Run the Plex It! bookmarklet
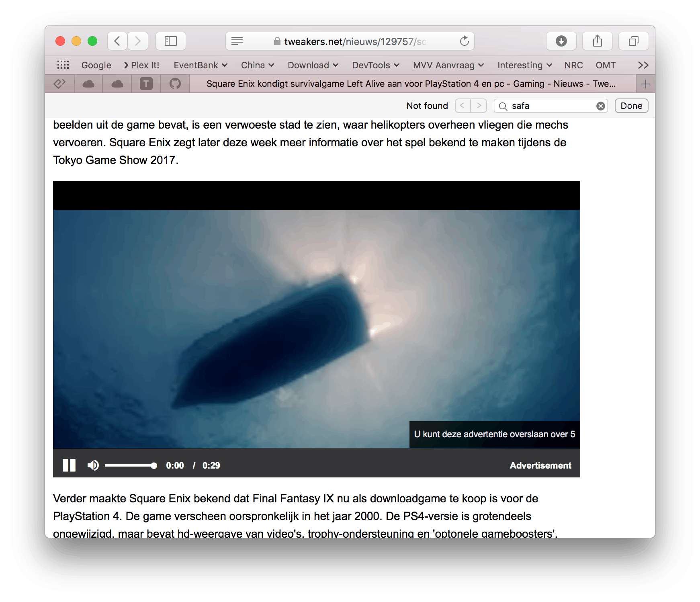The height and width of the screenshot is (602, 700). pos(141,65)
